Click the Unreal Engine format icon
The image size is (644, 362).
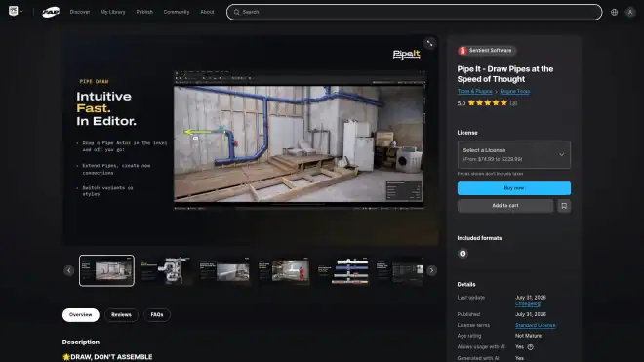pos(463,254)
